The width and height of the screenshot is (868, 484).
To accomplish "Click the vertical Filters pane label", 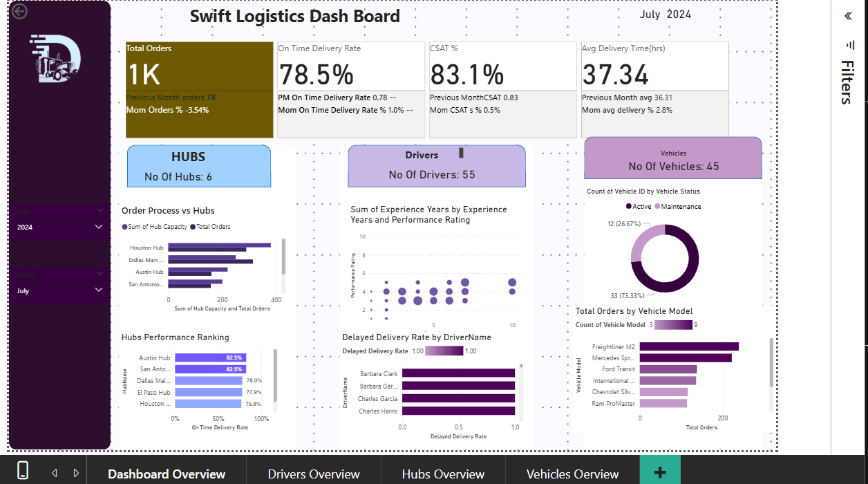I will click(x=847, y=82).
